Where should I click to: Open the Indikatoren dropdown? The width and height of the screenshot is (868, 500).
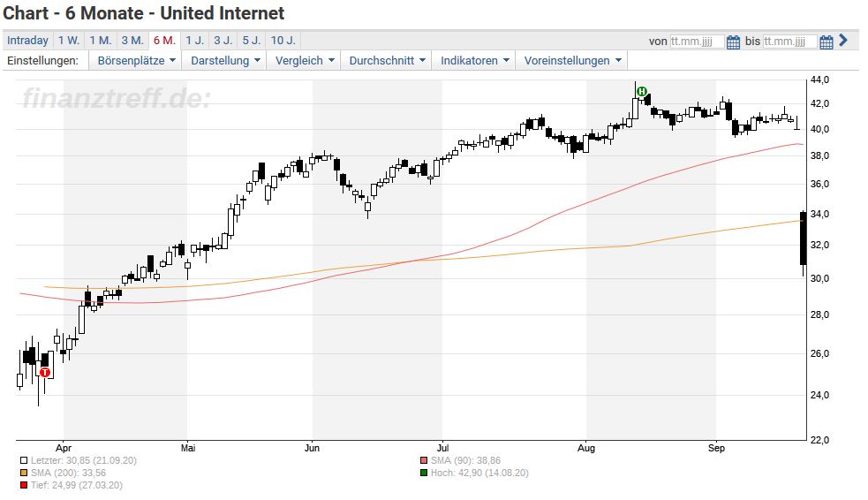click(474, 60)
